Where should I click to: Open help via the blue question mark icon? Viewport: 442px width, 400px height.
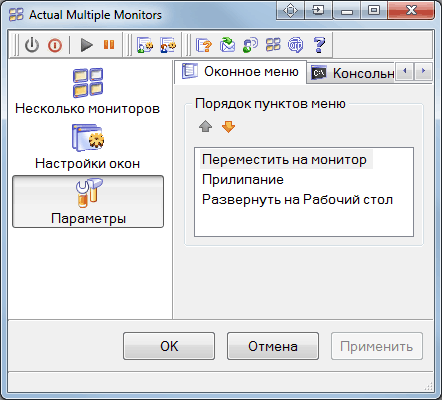(x=319, y=45)
